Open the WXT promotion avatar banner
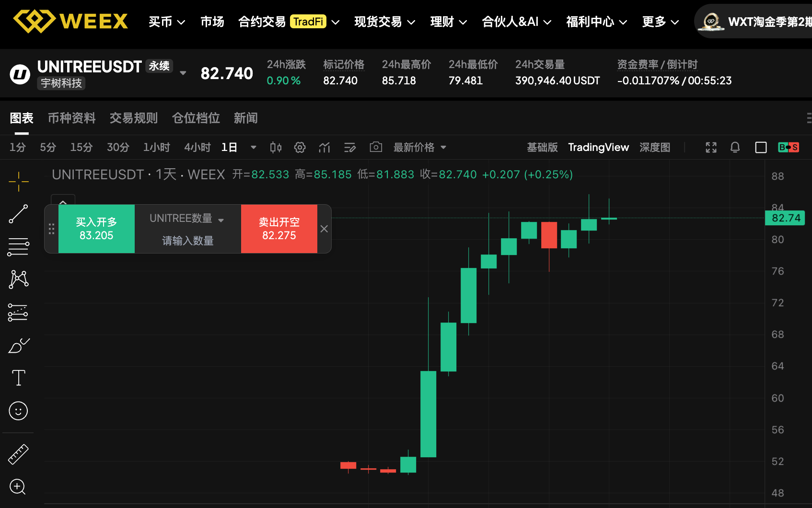Viewport: 812px width, 508px height. pyautogui.click(x=753, y=22)
